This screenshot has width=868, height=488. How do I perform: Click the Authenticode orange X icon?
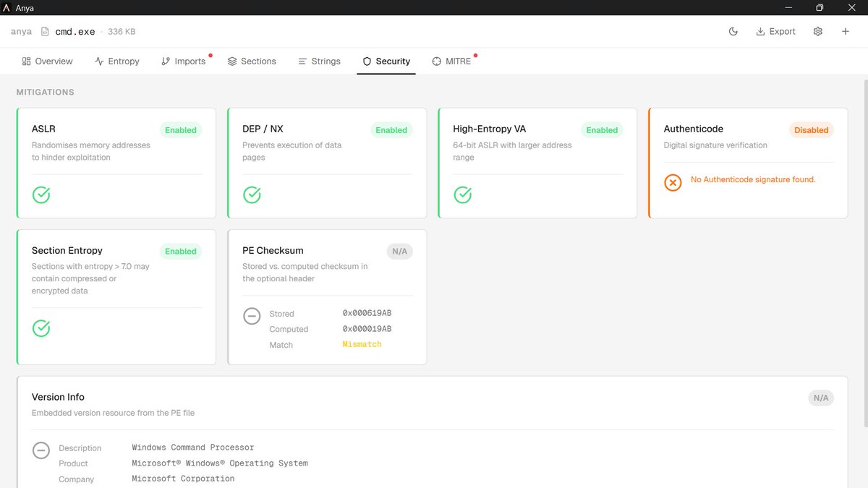coord(673,182)
